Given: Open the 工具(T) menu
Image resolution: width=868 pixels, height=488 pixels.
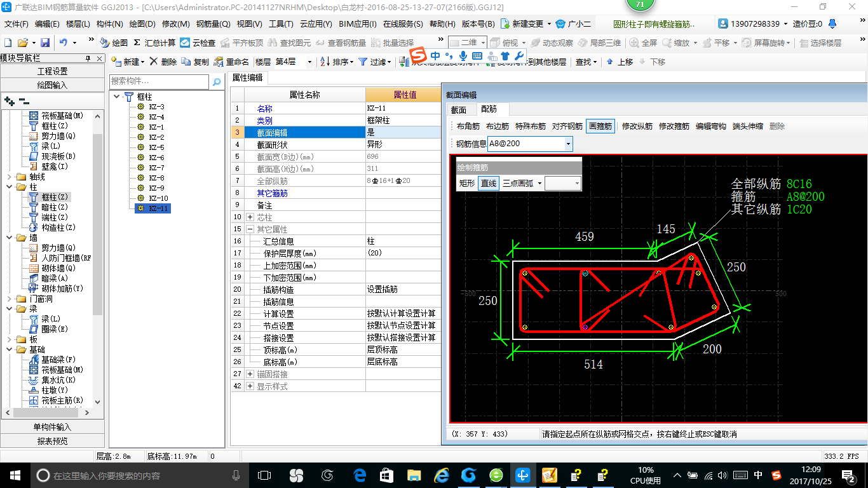Looking at the screenshot, I should point(281,24).
